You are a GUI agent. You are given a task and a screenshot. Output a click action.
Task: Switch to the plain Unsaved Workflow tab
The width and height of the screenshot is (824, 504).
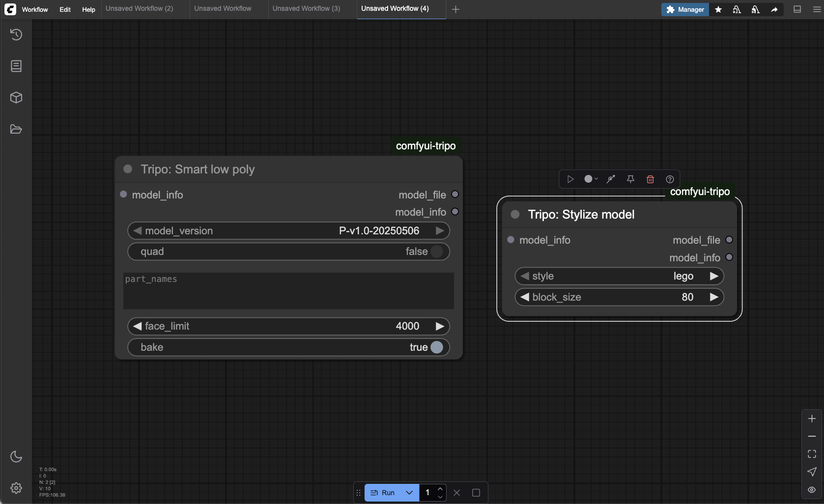click(x=223, y=9)
